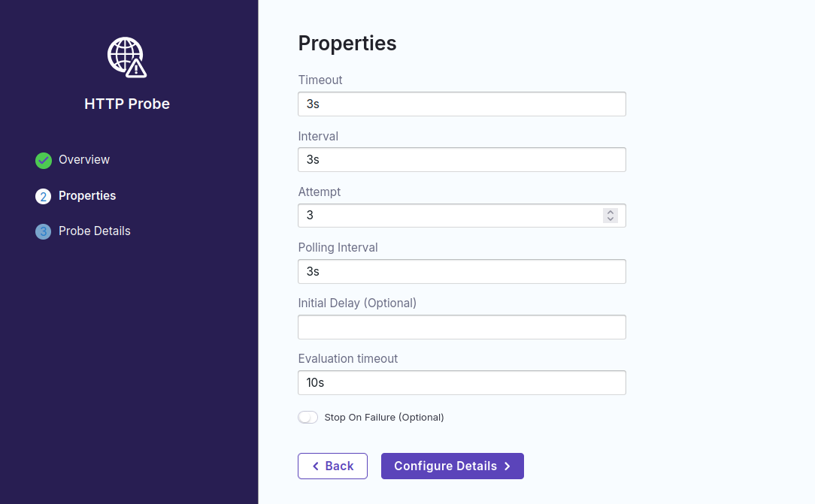Click into the Interval text field
The image size is (815, 504).
pyautogui.click(x=462, y=160)
